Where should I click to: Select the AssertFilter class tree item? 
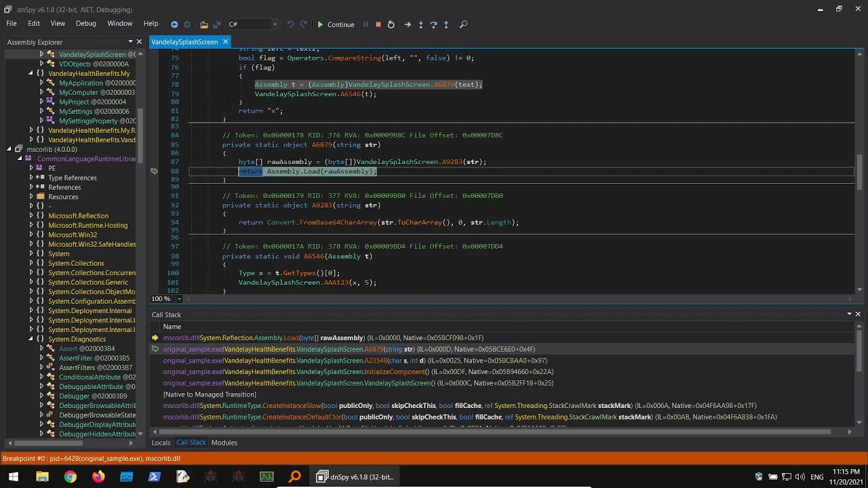coord(94,358)
